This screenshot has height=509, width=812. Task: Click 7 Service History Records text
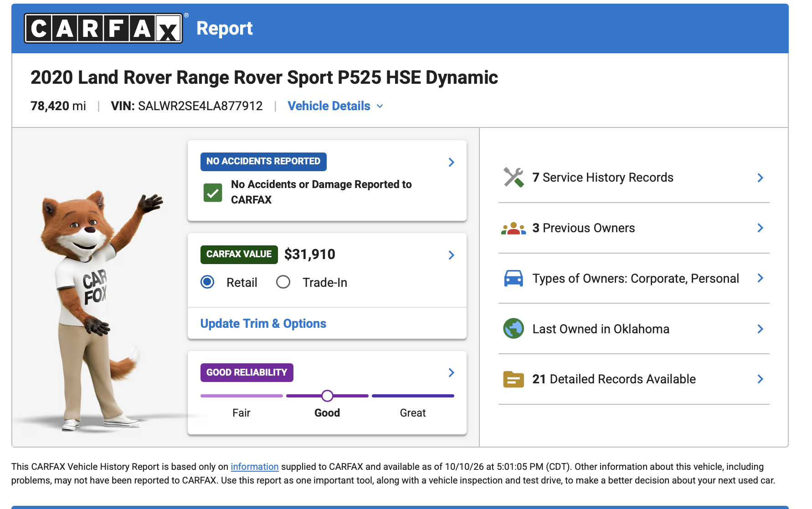click(x=603, y=178)
